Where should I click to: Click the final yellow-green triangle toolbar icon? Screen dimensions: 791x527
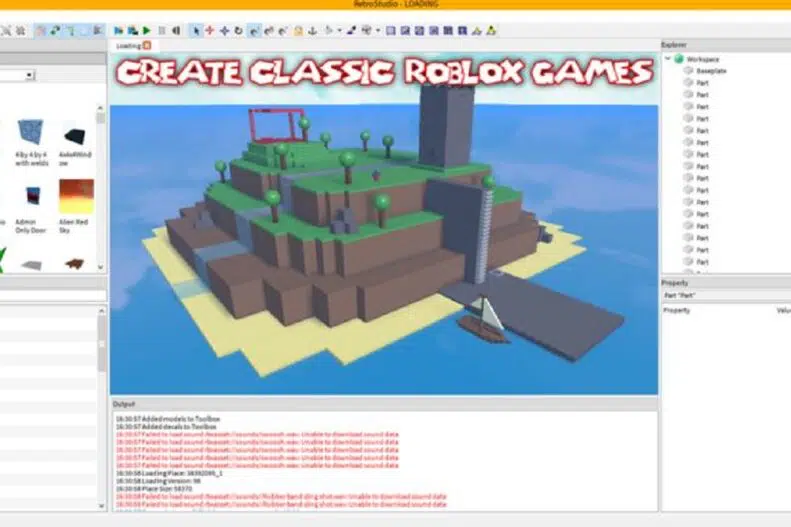(x=491, y=31)
